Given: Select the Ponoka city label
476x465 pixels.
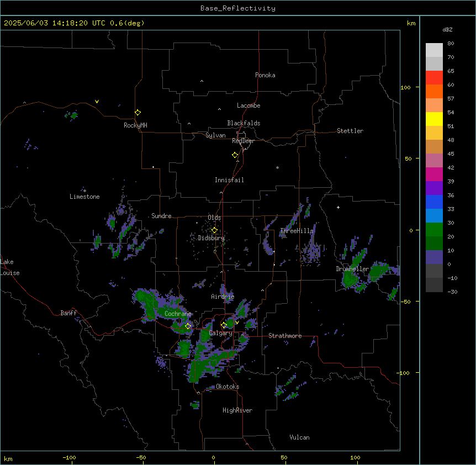Looking at the screenshot, I should [x=265, y=75].
